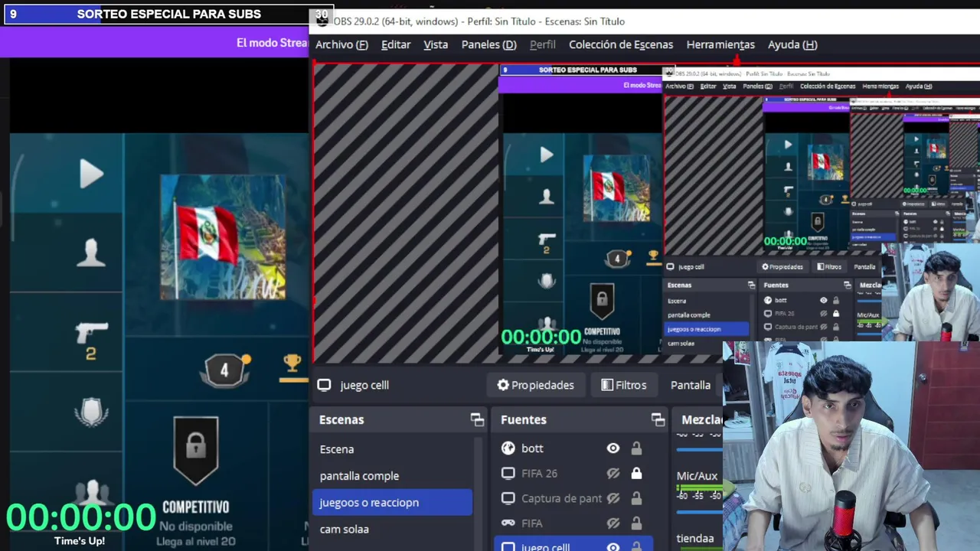Click the Filtros button in the source toolbar
The width and height of the screenshot is (980, 551).
tap(623, 385)
